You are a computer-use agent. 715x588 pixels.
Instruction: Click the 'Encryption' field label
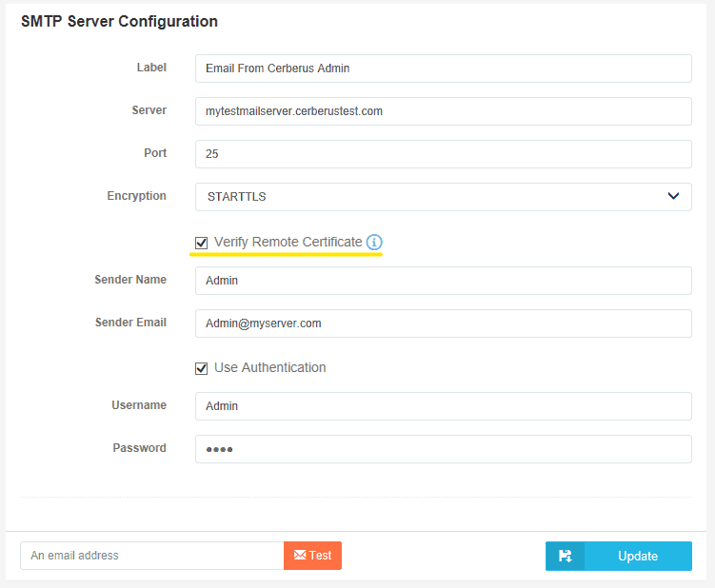pyautogui.click(x=136, y=196)
